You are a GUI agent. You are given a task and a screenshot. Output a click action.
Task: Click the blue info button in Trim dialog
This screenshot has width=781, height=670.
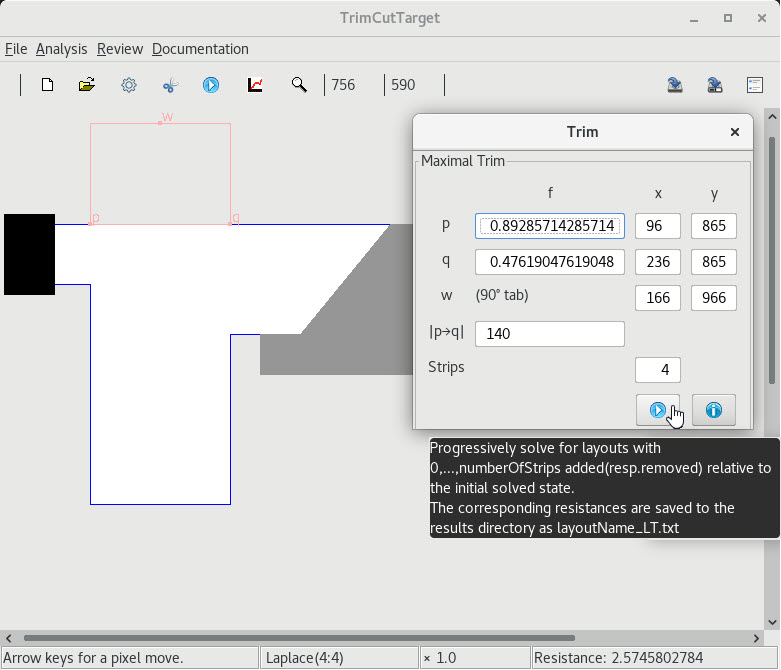(x=713, y=410)
